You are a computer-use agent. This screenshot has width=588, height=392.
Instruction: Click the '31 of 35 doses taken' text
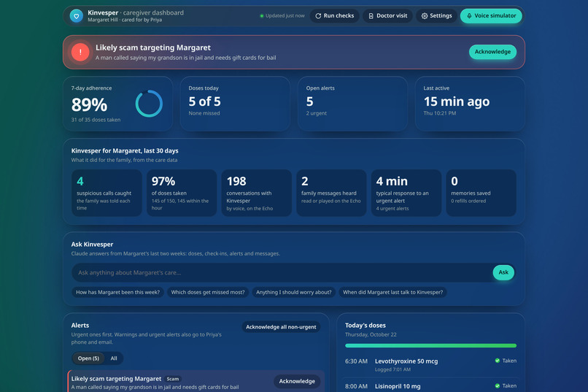click(96, 120)
